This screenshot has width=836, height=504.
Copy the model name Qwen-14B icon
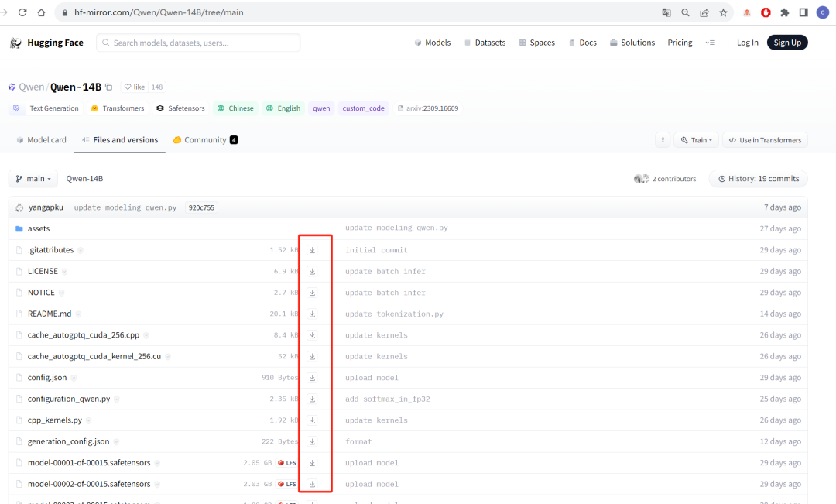click(x=109, y=87)
